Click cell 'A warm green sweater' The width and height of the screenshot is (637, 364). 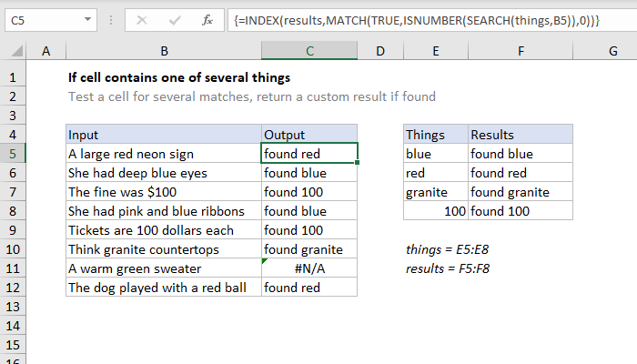(164, 268)
